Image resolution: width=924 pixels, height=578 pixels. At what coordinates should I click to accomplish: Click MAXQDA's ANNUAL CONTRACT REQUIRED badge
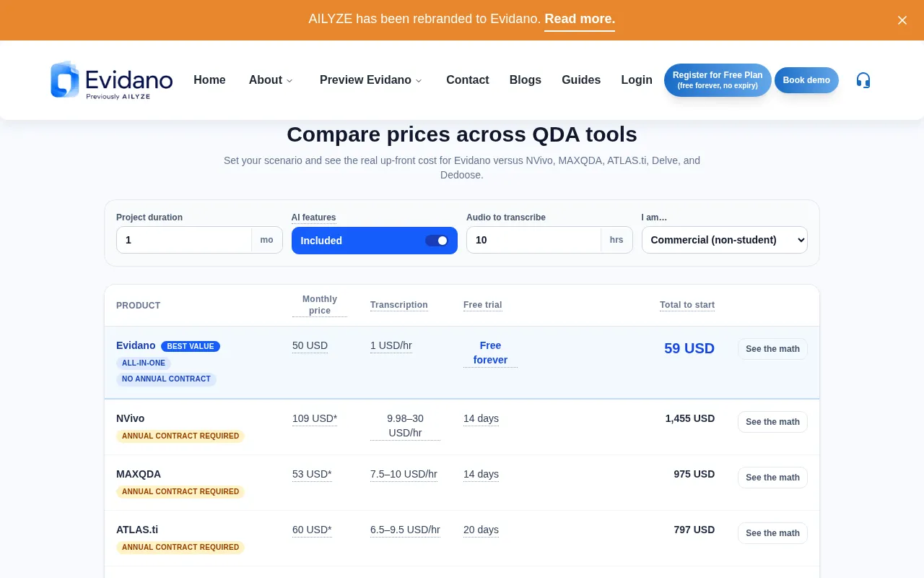(180, 491)
